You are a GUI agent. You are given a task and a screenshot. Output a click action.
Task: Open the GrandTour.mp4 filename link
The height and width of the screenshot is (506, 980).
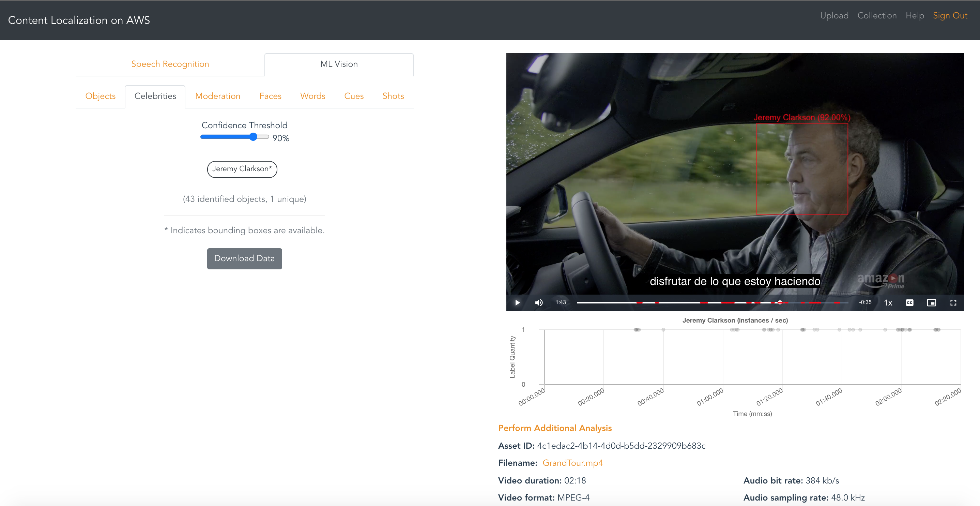[x=572, y=463]
